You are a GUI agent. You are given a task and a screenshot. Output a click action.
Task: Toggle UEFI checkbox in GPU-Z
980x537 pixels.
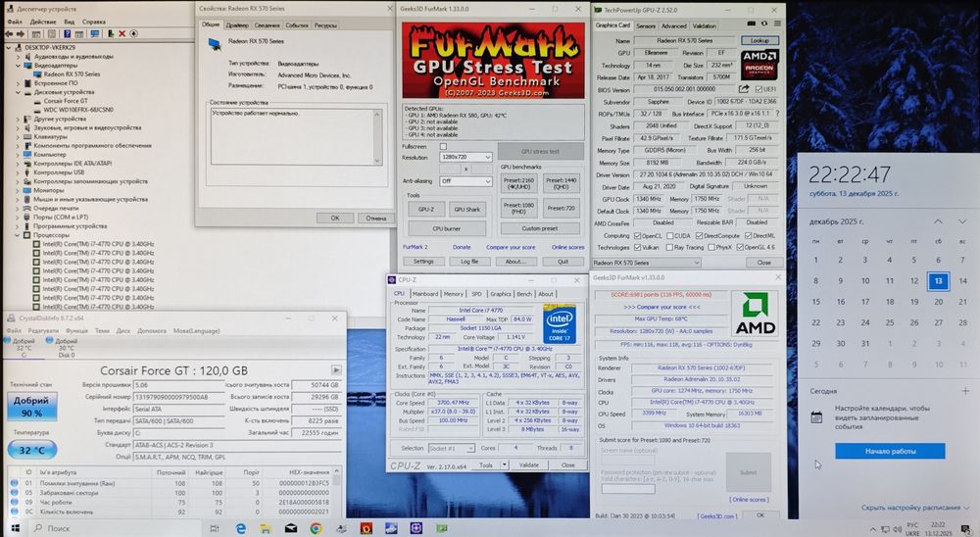[759, 89]
